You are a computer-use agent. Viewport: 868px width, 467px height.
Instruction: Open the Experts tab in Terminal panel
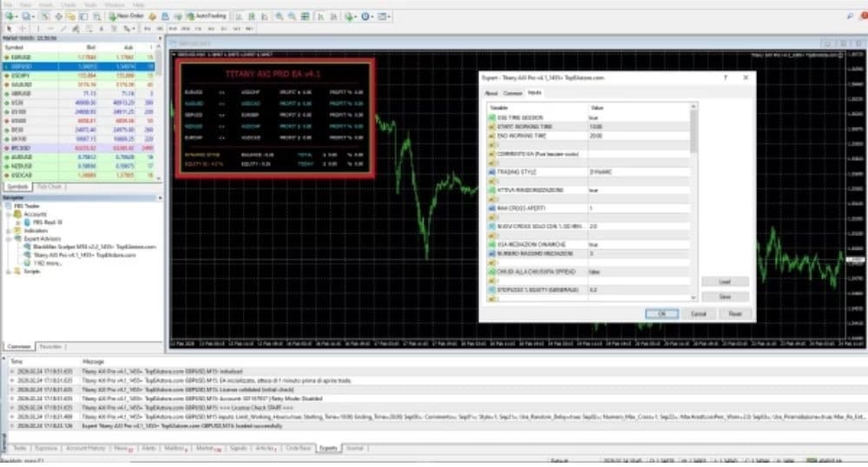(328, 448)
